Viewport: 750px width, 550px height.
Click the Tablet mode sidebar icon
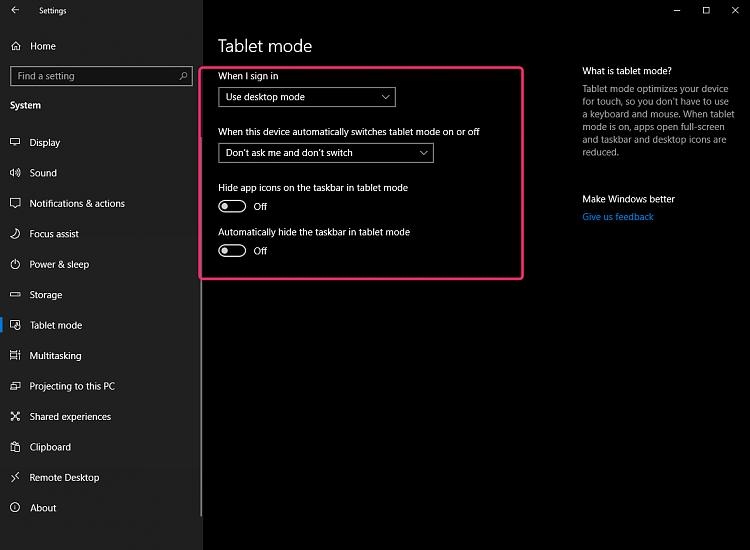[x=15, y=325]
